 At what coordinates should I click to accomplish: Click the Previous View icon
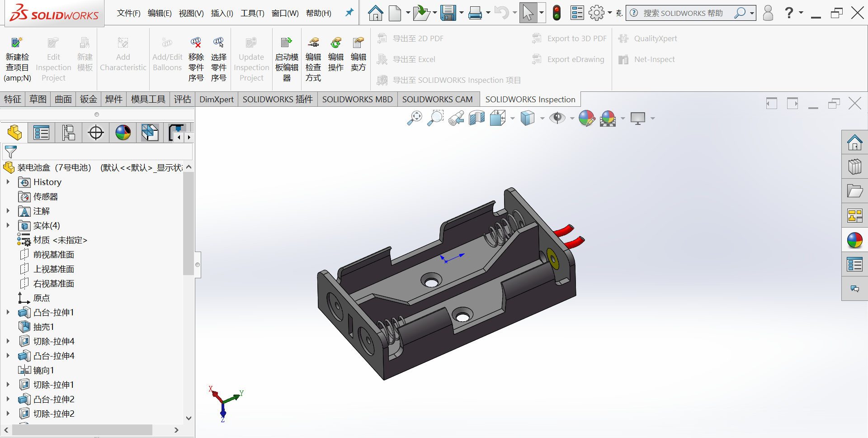(x=456, y=118)
